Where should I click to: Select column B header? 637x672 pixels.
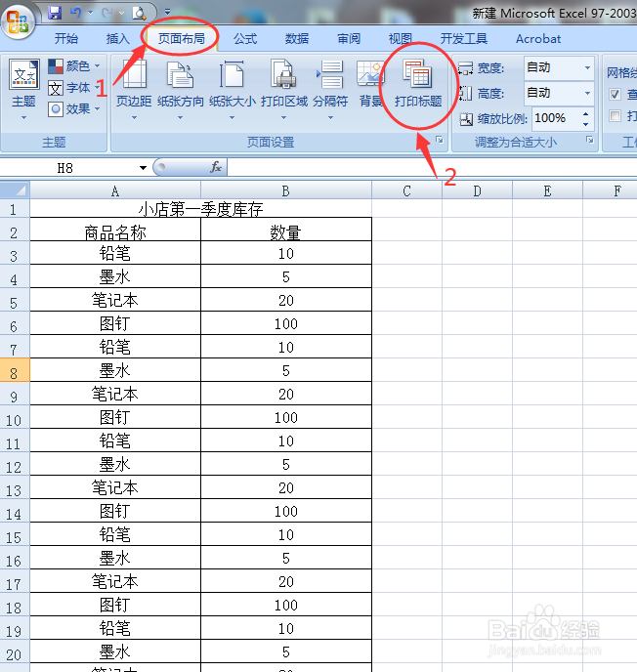[286, 190]
